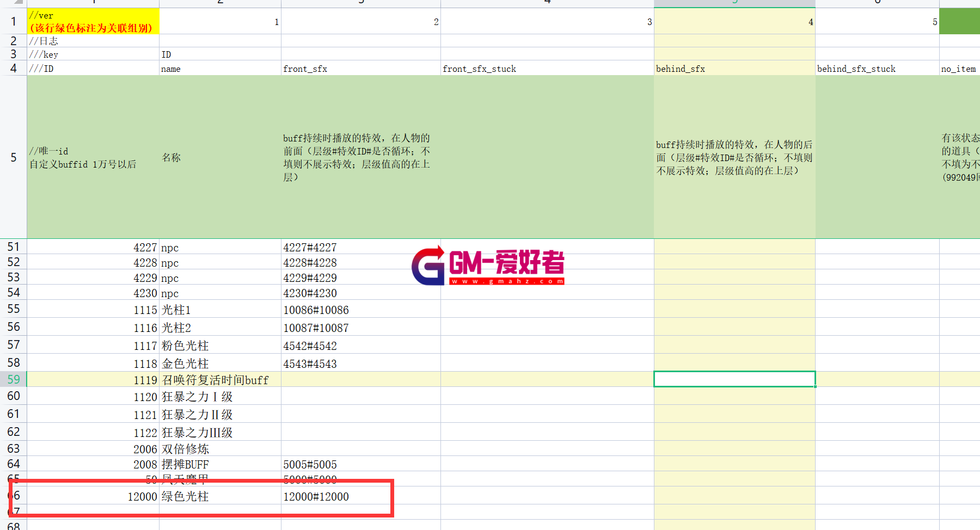Select row header 51
Screen dimensions: 980x530
(x=14, y=247)
